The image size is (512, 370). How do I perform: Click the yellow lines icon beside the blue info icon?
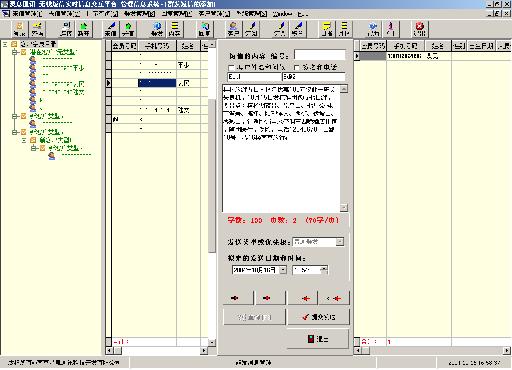tap(174, 29)
